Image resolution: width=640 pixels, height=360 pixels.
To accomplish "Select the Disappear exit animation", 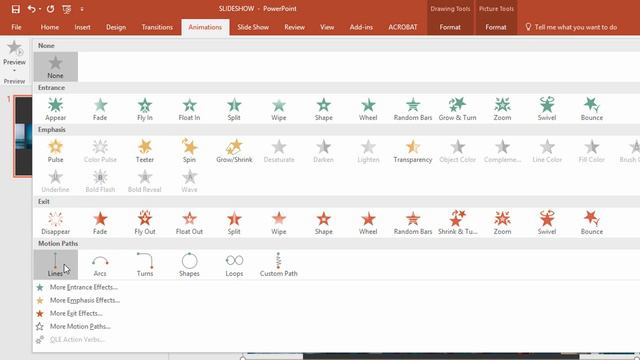I will tap(56, 223).
